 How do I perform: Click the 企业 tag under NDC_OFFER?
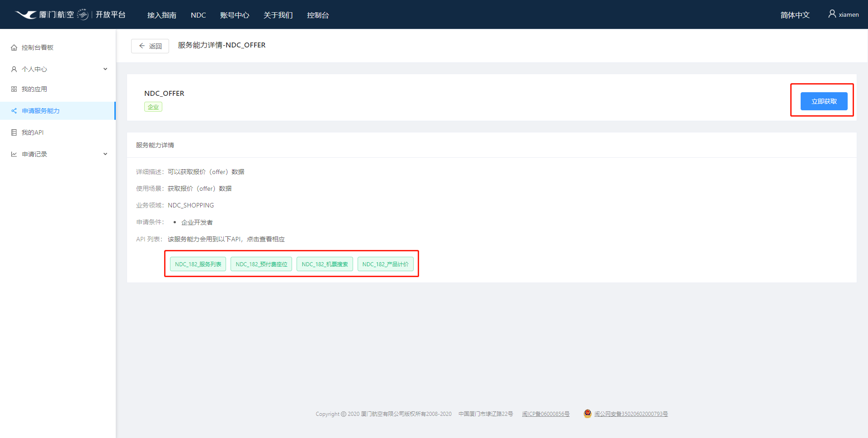click(153, 107)
